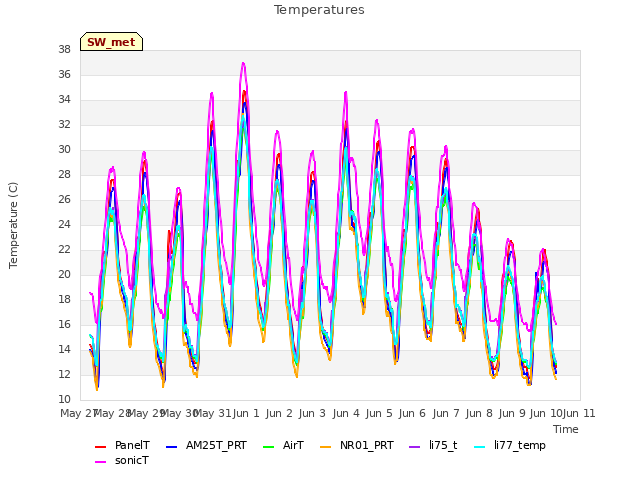Screen dimensions: 640x480
Task: Select the li75_t legend label
Action: (443, 445)
